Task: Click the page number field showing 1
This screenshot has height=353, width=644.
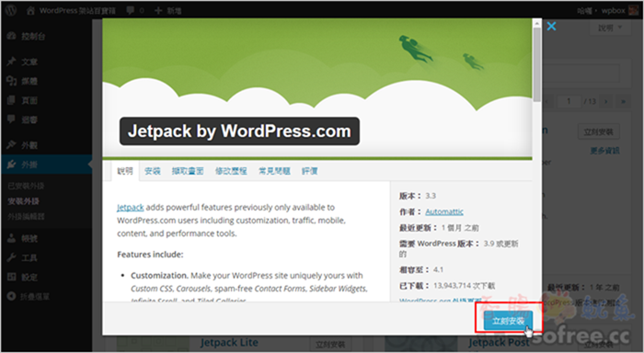Action: [569, 101]
